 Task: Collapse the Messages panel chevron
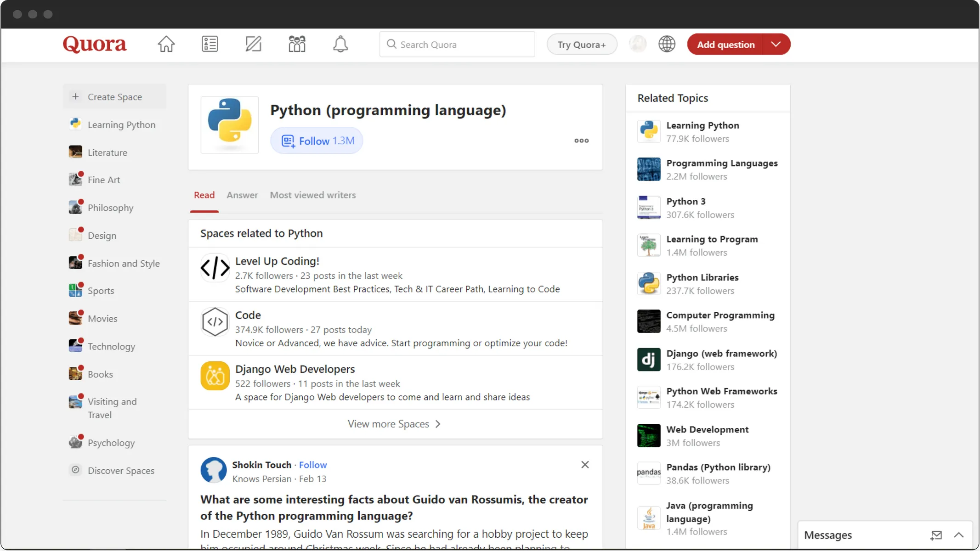tap(959, 535)
